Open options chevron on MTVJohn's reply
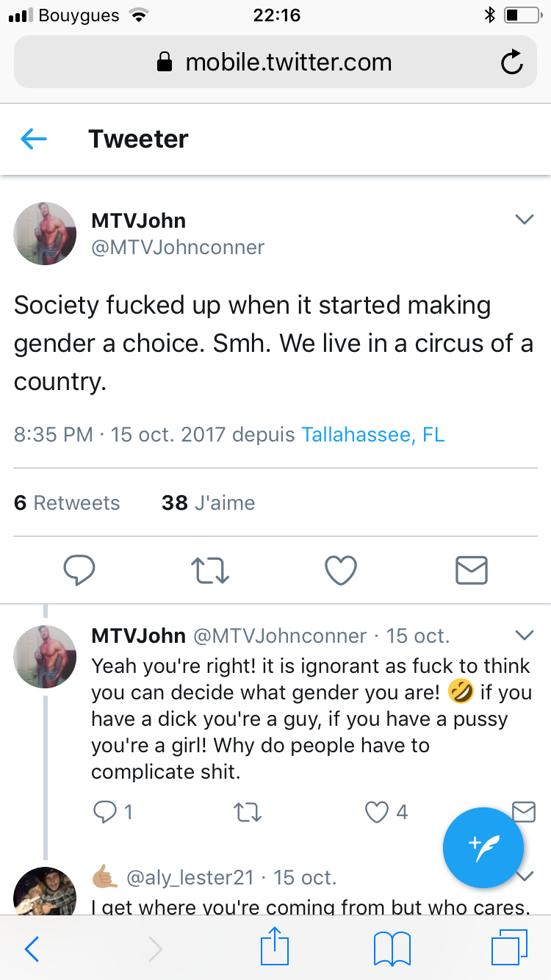Image resolution: width=551 pixels, height=980 pixels. click(524, 635)
